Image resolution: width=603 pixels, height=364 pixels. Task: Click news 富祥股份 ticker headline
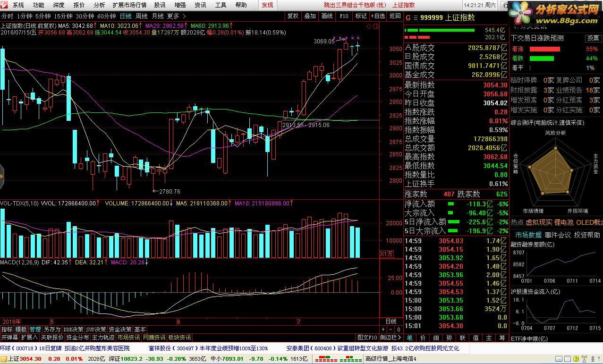pos(208,348)
